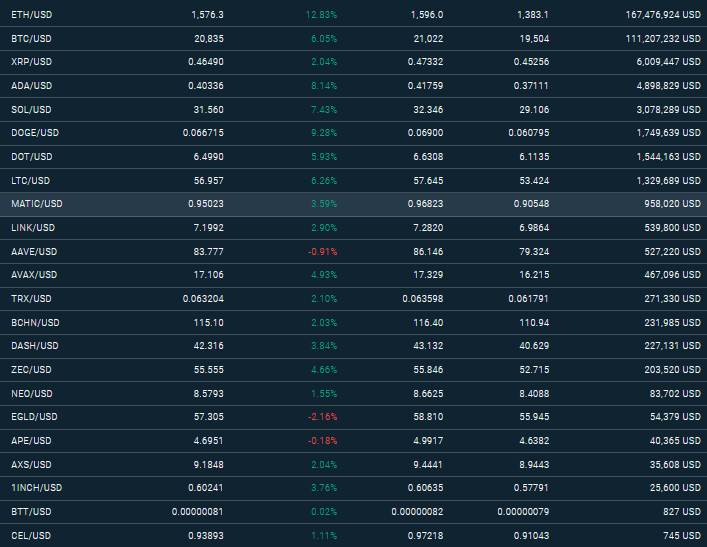Click the -0.91% AAVE change
Screen dimensions: 707x547
point(322,252)
